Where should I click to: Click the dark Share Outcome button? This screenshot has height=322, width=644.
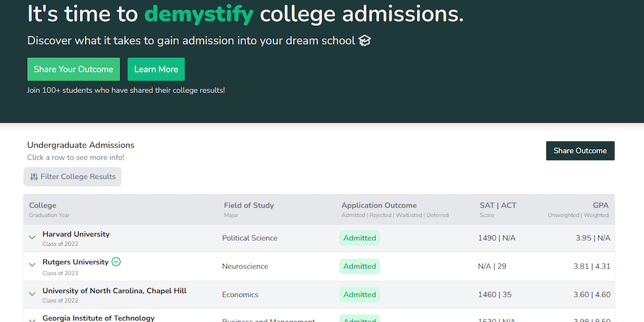[580, 151]
